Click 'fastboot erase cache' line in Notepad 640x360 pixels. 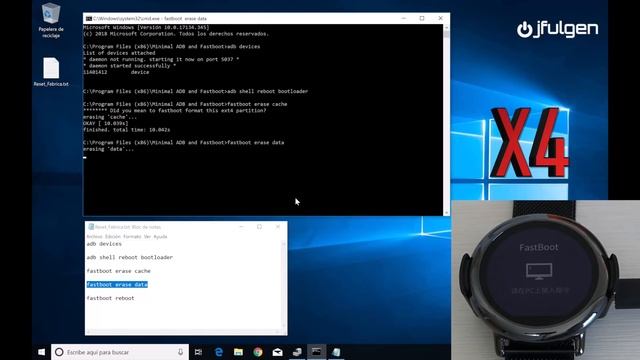(x=118, y=271)
